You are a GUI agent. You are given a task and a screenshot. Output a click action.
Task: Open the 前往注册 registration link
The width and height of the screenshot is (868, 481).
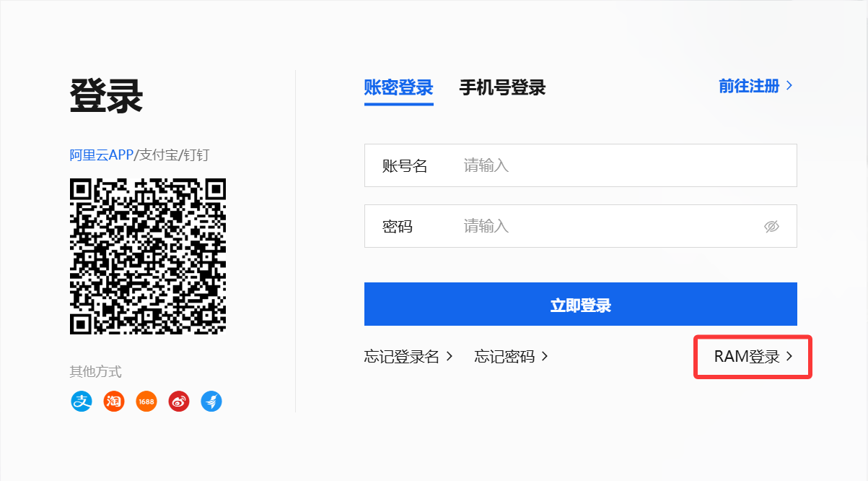click(749, 86)
